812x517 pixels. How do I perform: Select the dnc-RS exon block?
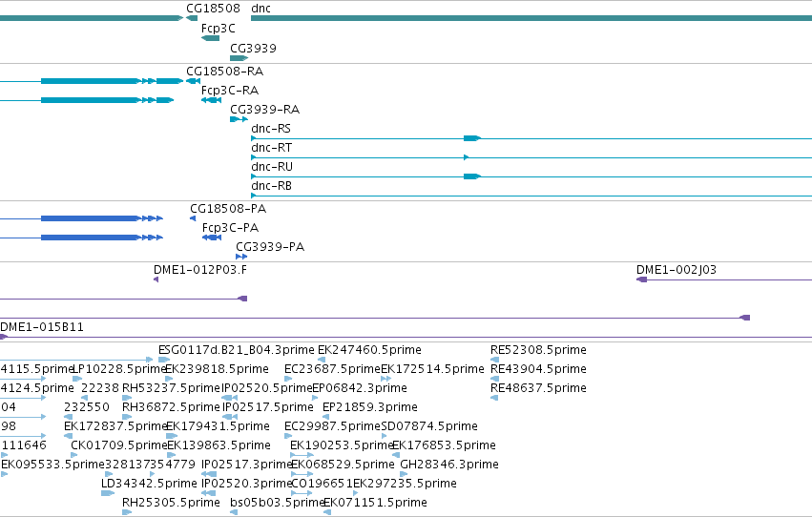[471, 138]
